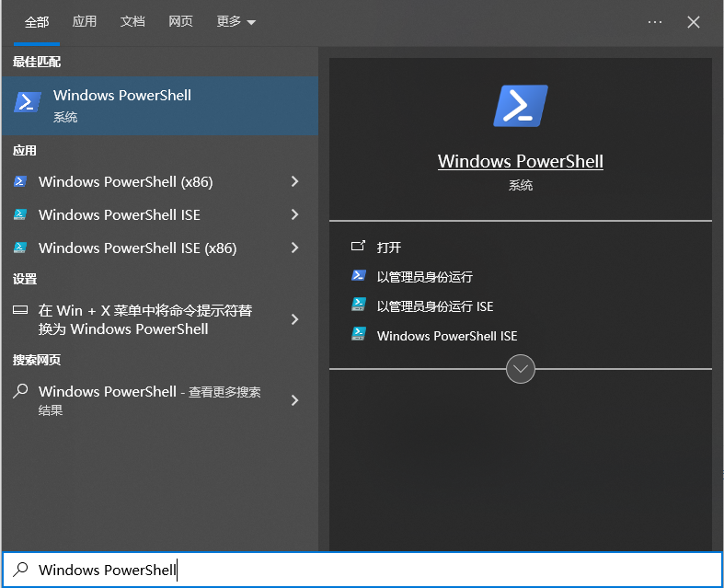Choose 以管理员身份运行
This screenshot has height=588, width=724.
click(425, 277)
